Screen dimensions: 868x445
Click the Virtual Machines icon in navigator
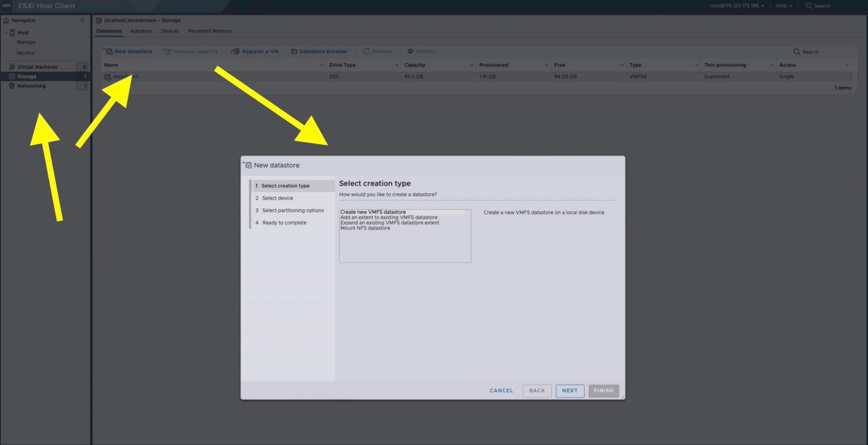(x=12, y=67)
